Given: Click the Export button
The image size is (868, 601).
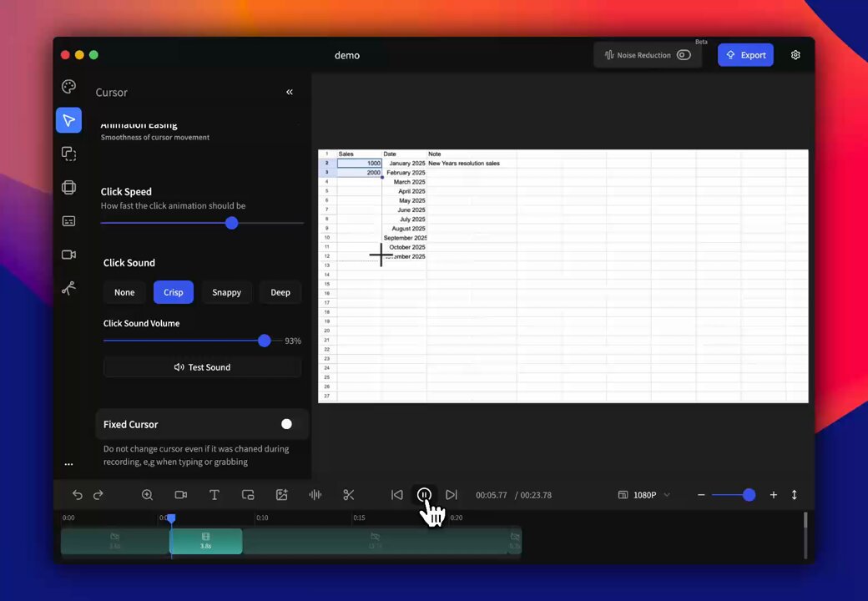Looking at the screenshot, I should pos(745,55).
